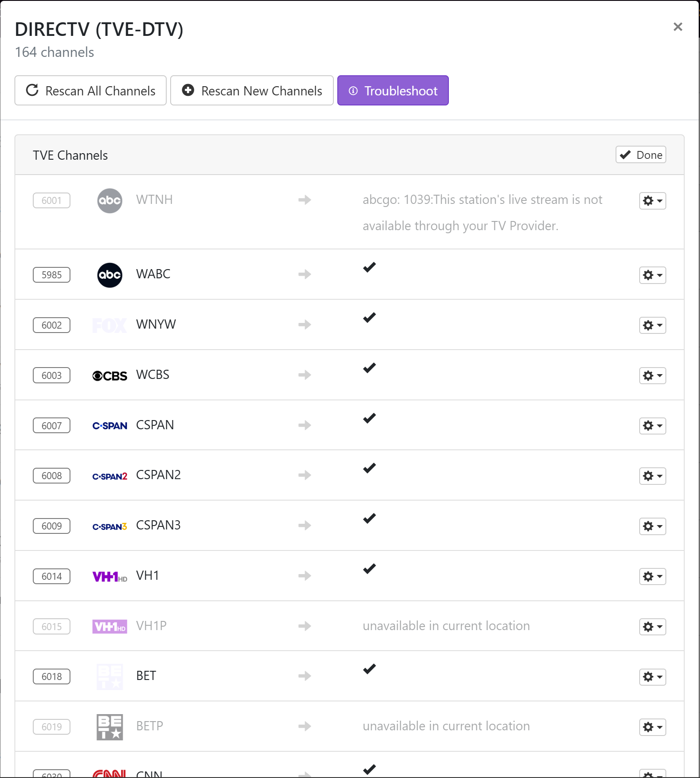Image resolution: width=700 pixels, height=778 pixels.
Task: Click channel number 5985 box
Action: coord(52,275)
